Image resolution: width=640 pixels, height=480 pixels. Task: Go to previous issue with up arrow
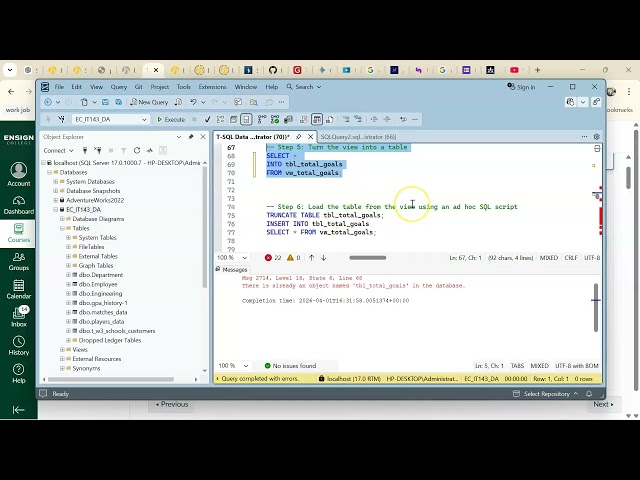311,258
